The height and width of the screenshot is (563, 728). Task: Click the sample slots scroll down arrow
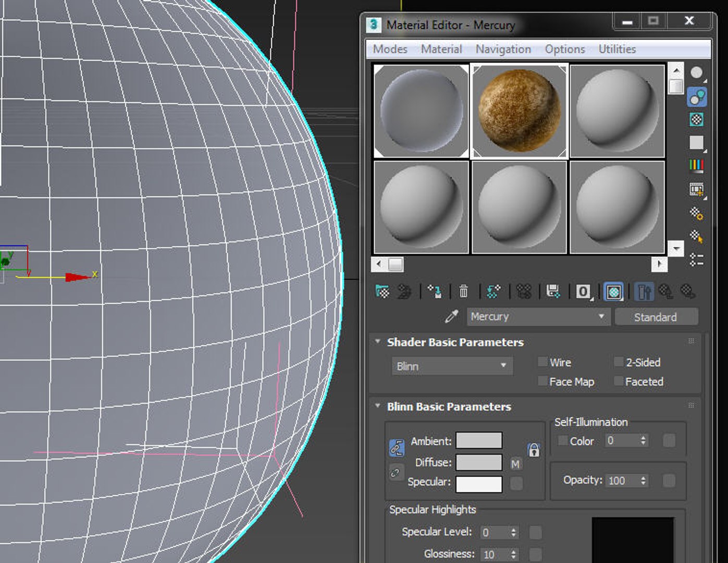pos(676,248)
